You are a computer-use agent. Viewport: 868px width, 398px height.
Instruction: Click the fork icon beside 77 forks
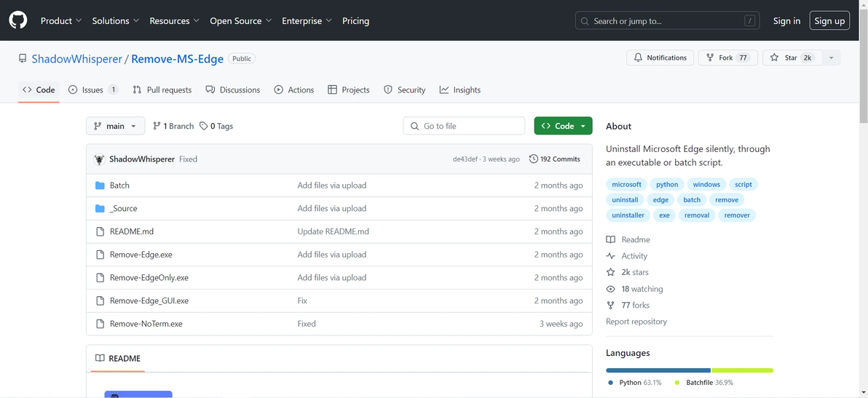tap(611, 305)
